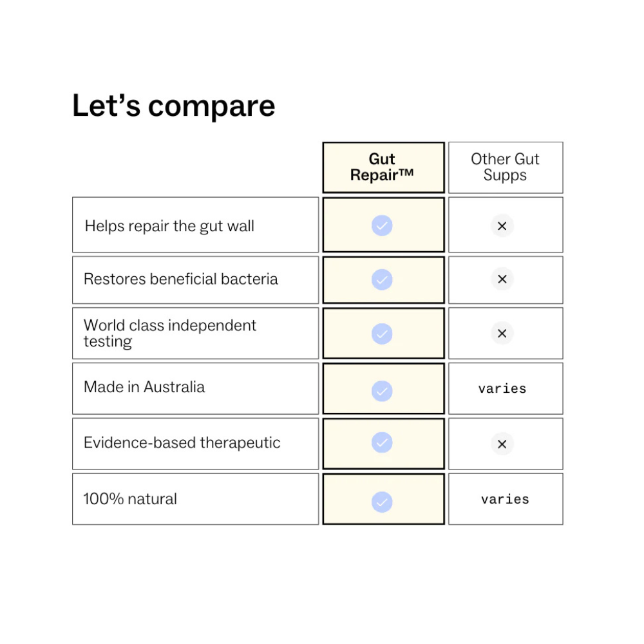Select the Gut Repair™ column header
Screen dimensions: 644x644
383,167
